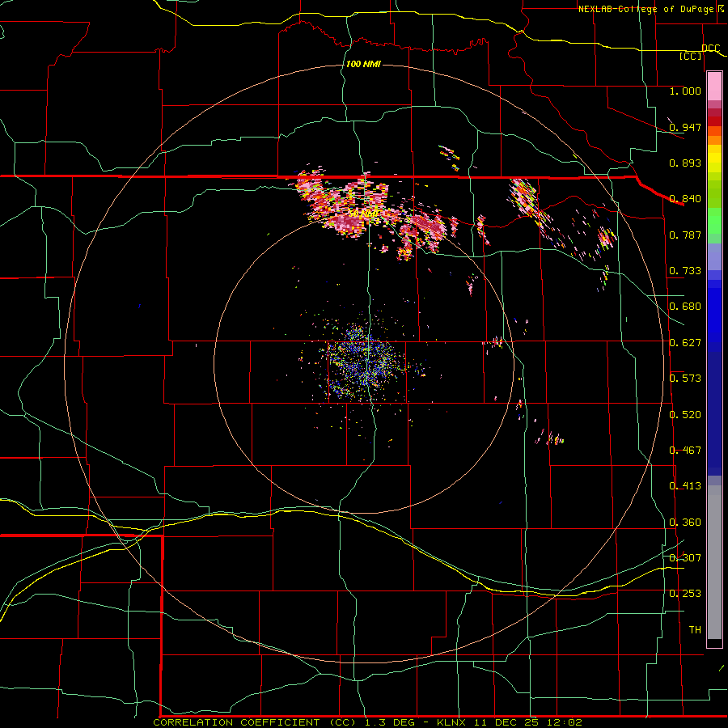The height and width of the screenshot is (728, 728).
Task: Select the lavender color bar segment
Action: [714, 257]
